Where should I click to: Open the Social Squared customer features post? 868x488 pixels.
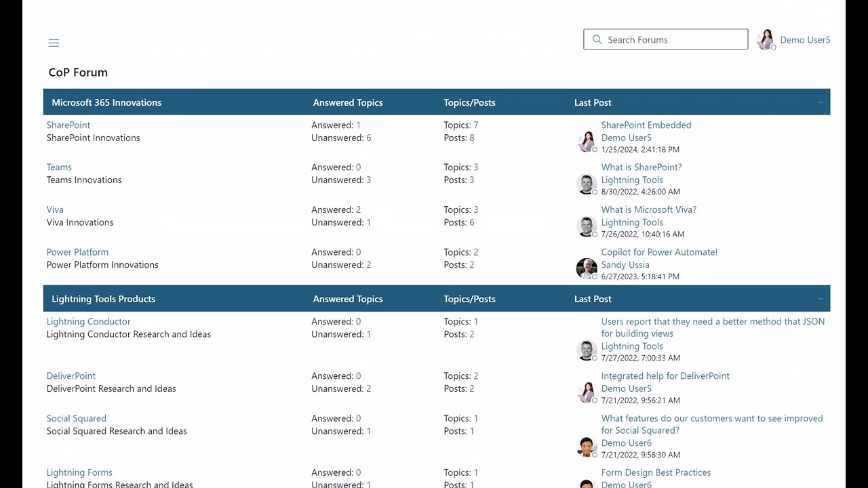(712, 424)
